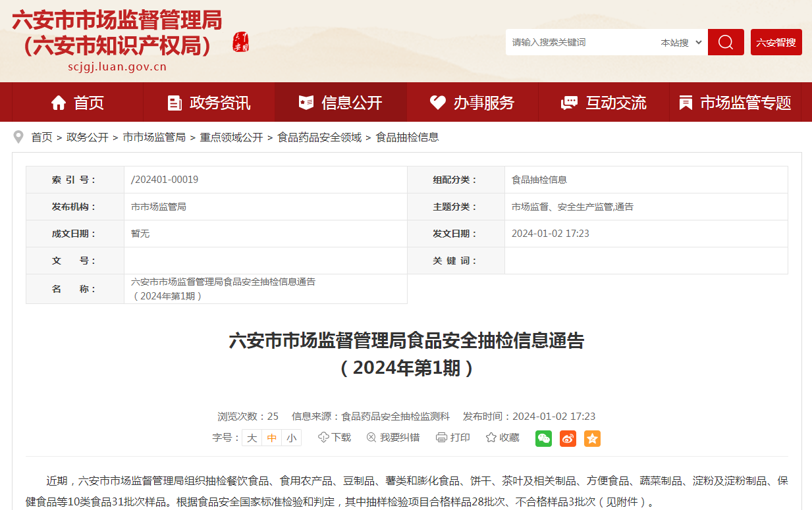Expand the 本站搜 search scope dropdown
Screen dimensions: 812x510
682,42
